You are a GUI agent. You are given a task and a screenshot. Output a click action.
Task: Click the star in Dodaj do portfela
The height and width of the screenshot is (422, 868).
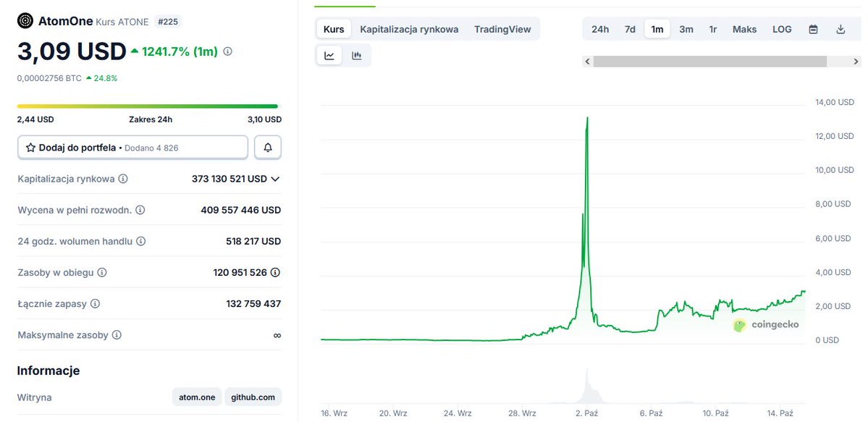31,148
